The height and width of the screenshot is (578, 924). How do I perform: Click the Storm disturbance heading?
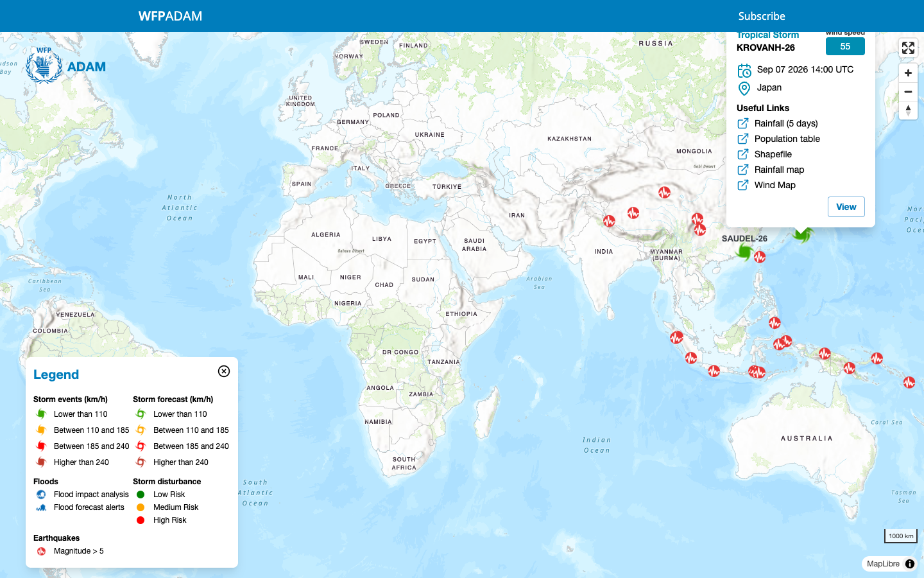coord(167,482)
